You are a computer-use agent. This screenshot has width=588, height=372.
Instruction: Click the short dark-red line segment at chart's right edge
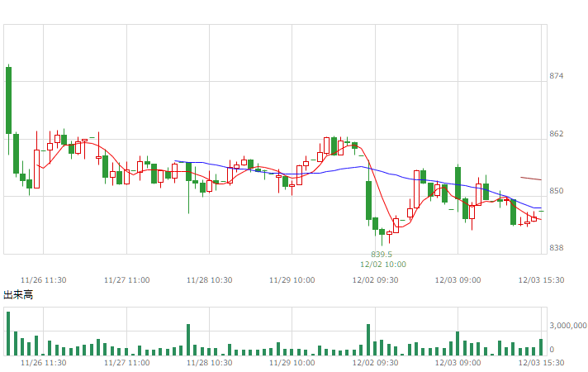[531, 179]
